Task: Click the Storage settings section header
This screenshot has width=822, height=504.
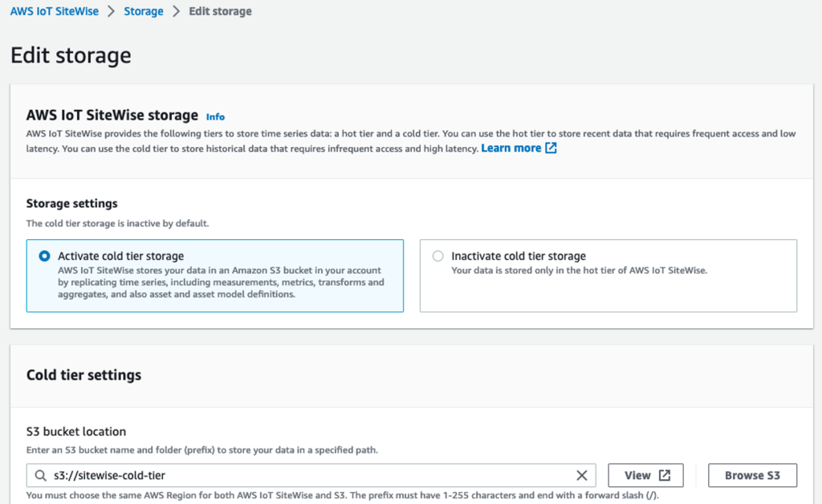Action: click(x=73, y=203)
